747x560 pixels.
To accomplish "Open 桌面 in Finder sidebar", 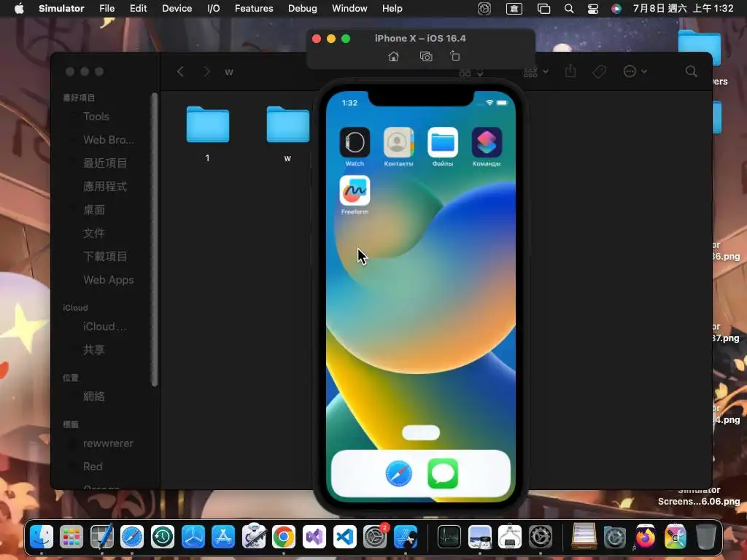I will tap(94, 210).
